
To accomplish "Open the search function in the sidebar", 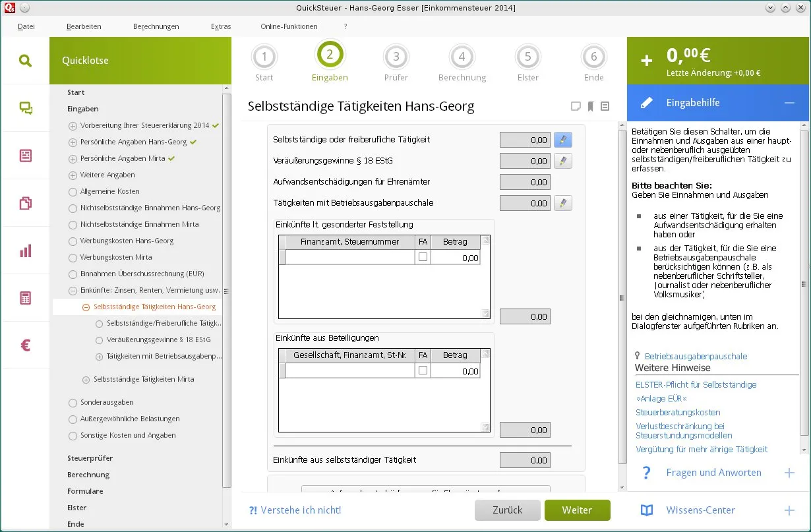I will coord(26,59).
